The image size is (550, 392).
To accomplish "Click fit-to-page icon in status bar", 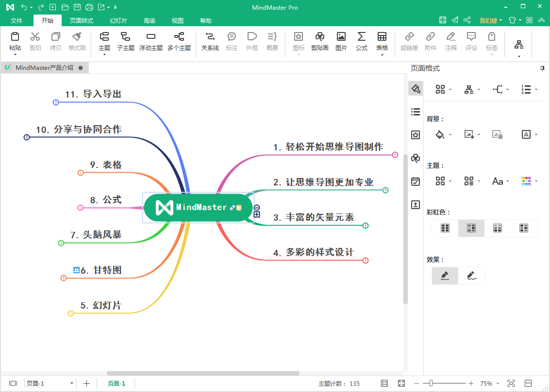I will coord(384,383).
